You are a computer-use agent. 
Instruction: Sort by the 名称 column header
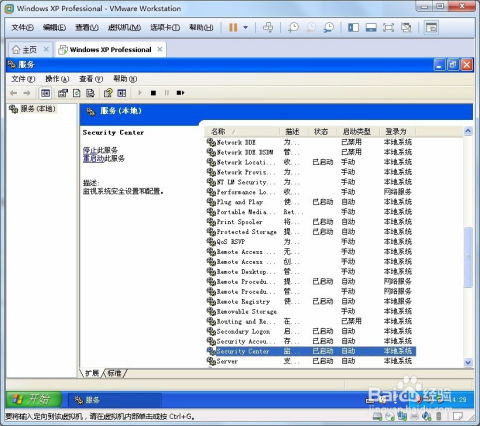pos(242,132)
